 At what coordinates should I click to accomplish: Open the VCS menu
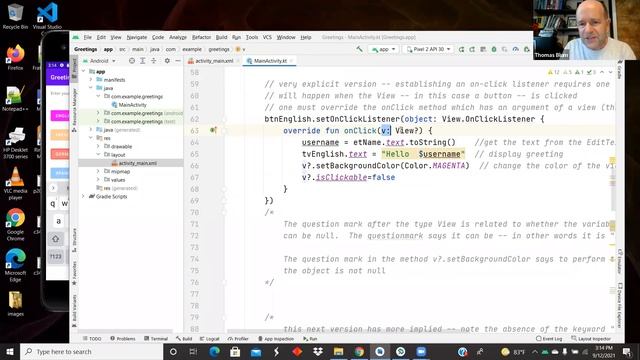[x=267, y=37]
